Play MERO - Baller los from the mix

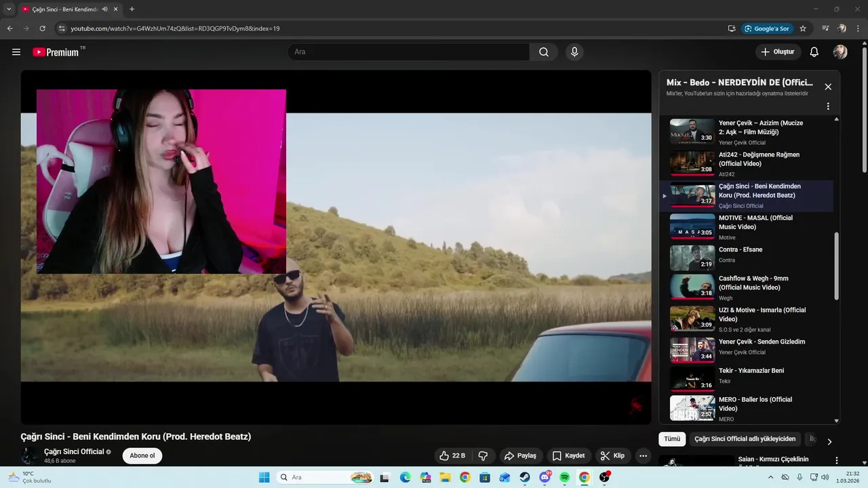(747, 409)
